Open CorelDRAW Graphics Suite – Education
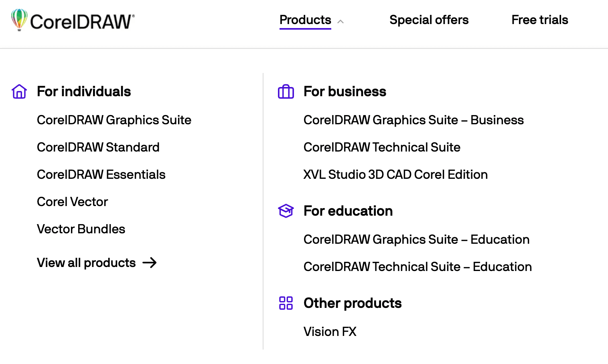Viewport: 608px width, 364px height. click(416, 239)
